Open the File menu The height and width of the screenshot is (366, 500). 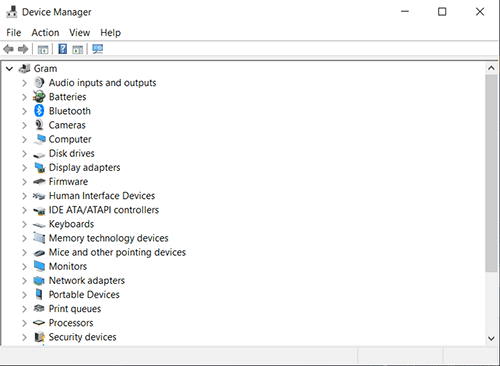[x=14, y=33]
